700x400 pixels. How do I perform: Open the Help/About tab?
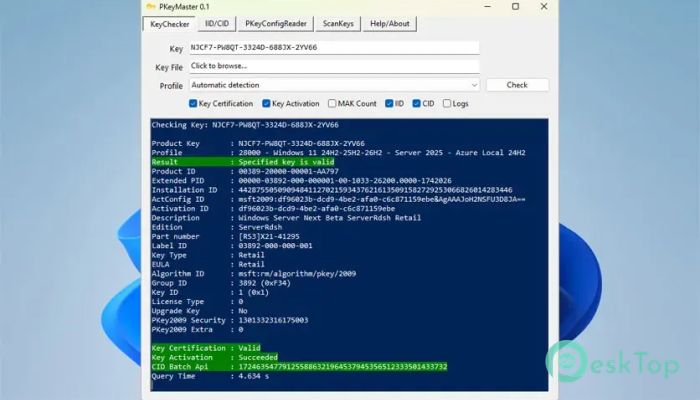coord(390,24)
